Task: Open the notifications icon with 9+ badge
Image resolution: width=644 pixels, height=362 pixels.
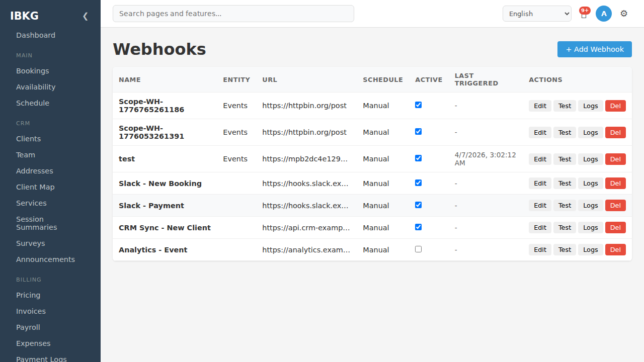Action: [x=584, y=14]
